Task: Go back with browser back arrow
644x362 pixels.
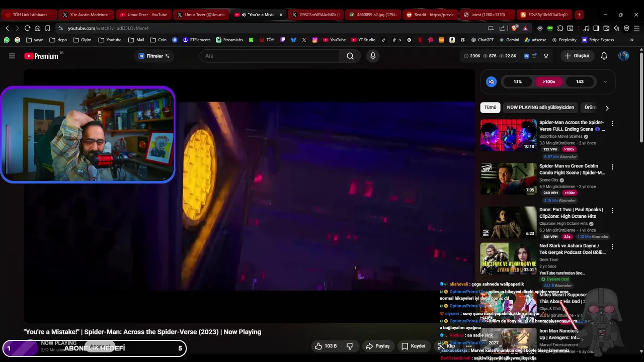Action: pyautogui.click(x=7, y=28)
